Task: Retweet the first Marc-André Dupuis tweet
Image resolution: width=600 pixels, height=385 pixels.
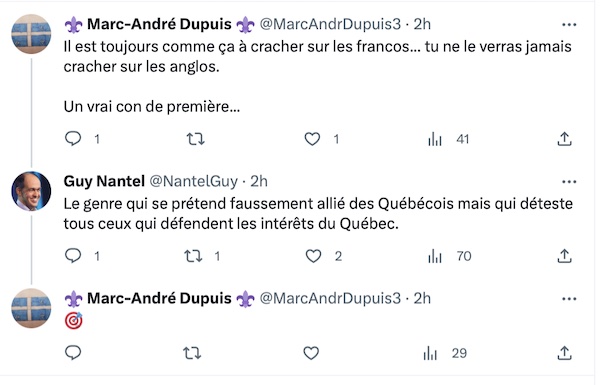Action: [196, 139]
